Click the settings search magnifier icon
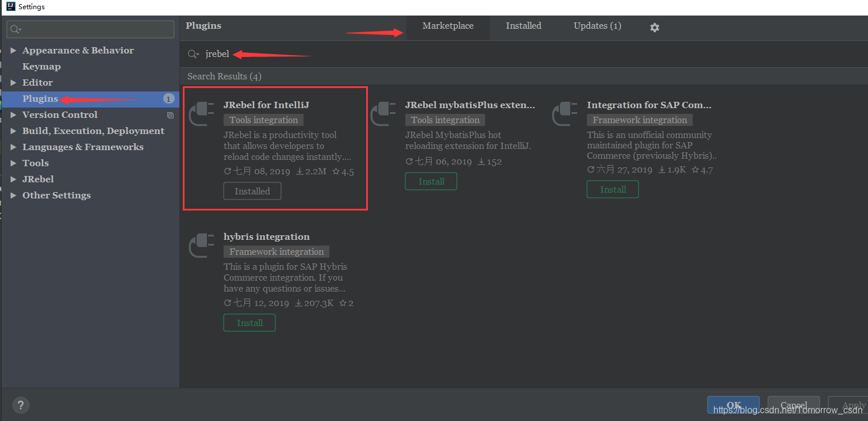Image resolution: width=868 pixels, height=421 pixels. 16,29
